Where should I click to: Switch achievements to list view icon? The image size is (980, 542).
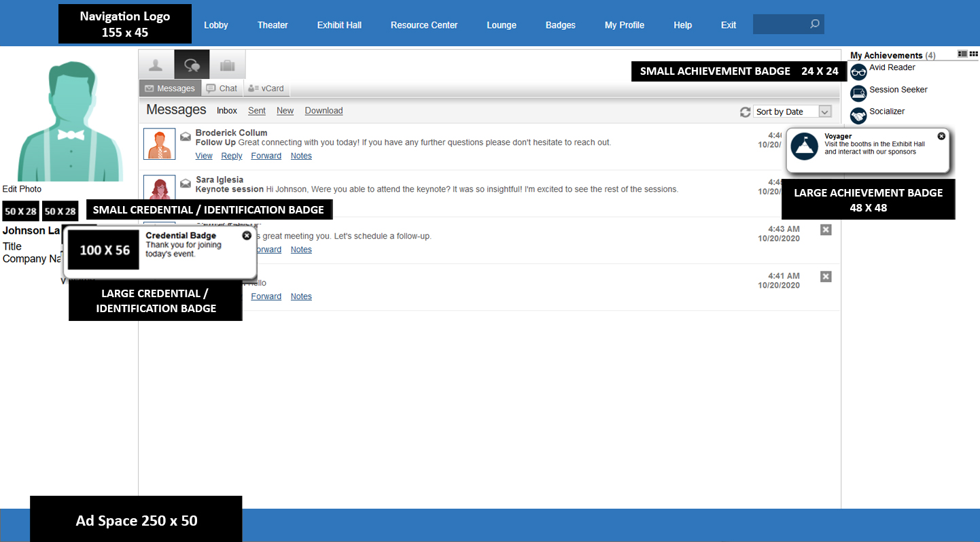pyautogui.click(x=962, y=54)
